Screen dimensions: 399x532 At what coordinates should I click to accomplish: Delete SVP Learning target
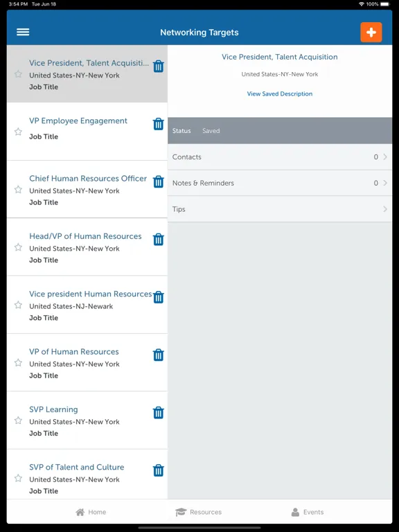click(159, 413)
